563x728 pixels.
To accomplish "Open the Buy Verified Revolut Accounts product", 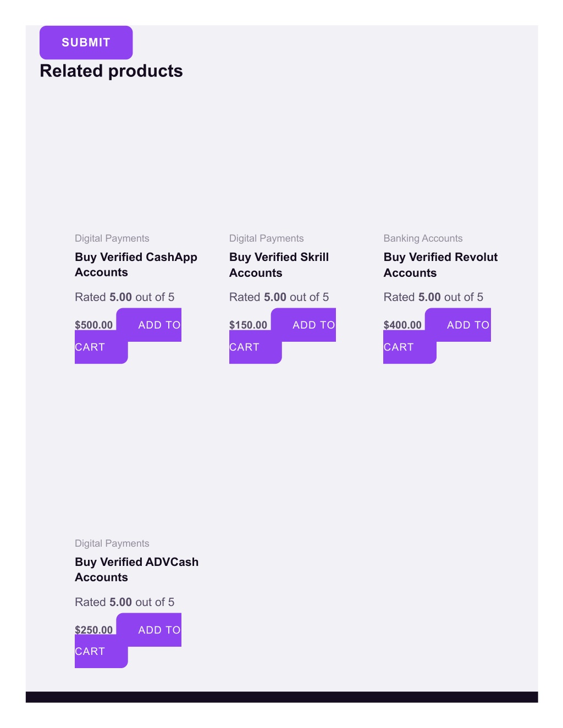I will (440, 265).
